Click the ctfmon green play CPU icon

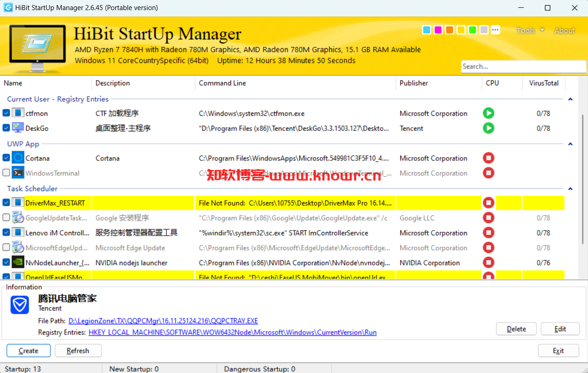tap(488, 113)
